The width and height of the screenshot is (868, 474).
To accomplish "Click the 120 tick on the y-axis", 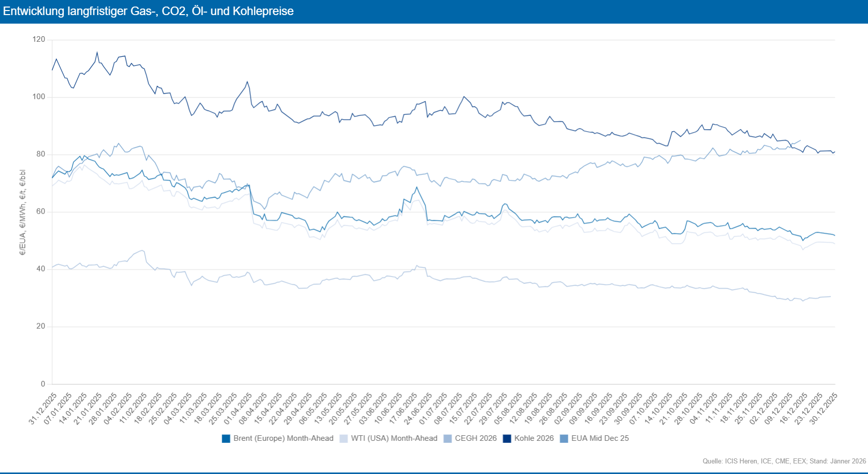I will coord(39,39).
